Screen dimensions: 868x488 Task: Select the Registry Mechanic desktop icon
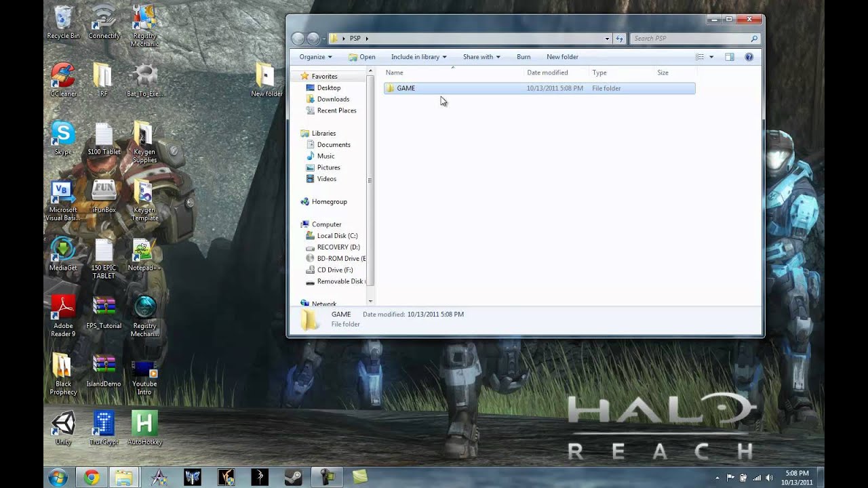click(x=144, y=26)
